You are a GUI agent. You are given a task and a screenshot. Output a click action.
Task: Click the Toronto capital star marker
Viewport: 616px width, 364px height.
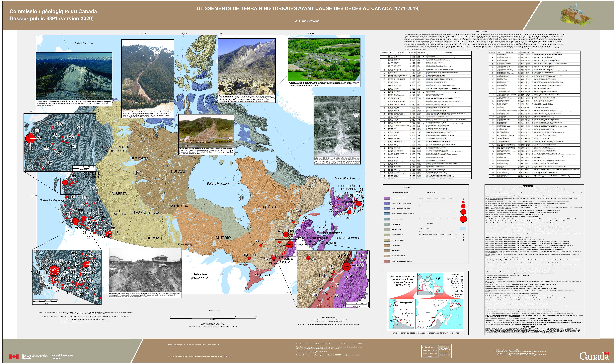coord(261,275)
